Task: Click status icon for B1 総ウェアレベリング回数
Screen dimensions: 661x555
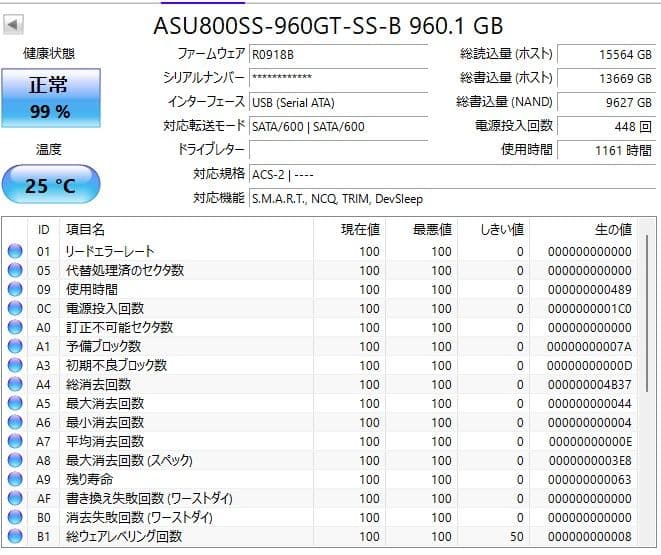Action: click(x=15, y=536)
